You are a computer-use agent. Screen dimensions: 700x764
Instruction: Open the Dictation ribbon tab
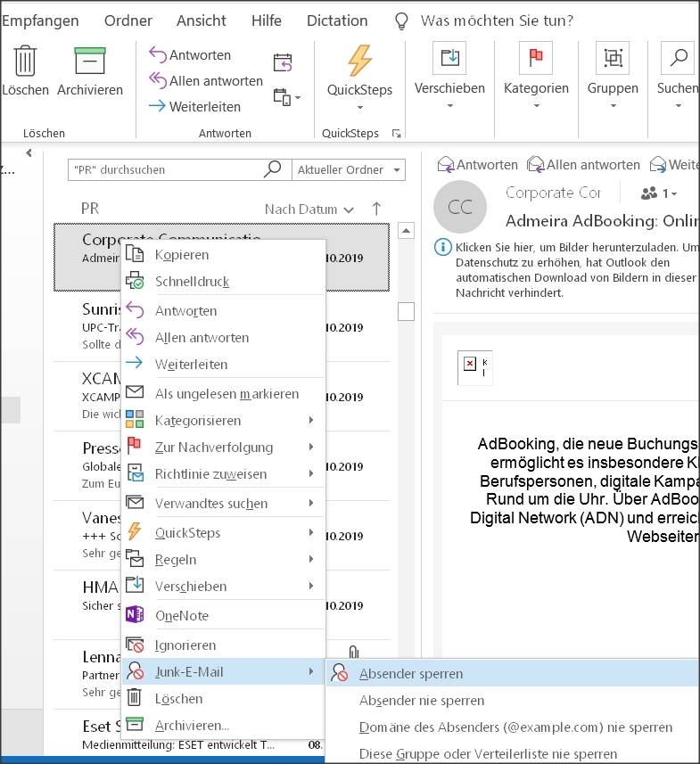(x=337, y=21)
